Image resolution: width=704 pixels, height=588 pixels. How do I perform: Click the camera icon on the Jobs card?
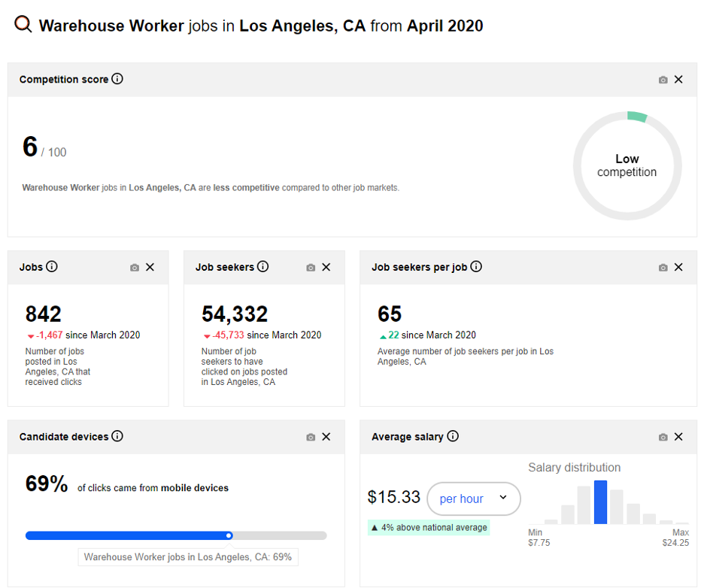[135, 268]
